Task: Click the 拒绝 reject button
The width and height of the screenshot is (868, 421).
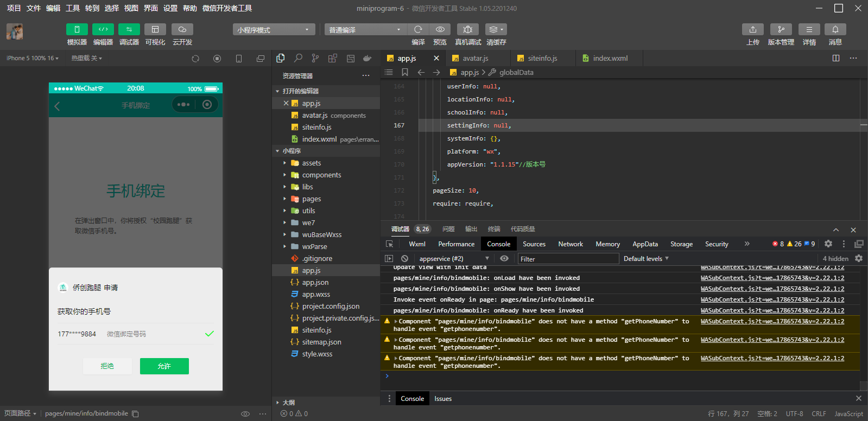Action: click(x=107, y=366)
